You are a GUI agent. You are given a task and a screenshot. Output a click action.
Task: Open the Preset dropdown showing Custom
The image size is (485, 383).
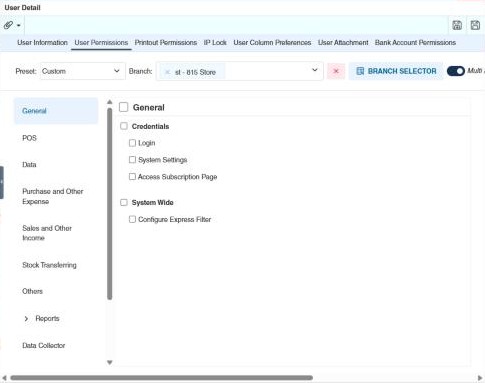(83, 71)
